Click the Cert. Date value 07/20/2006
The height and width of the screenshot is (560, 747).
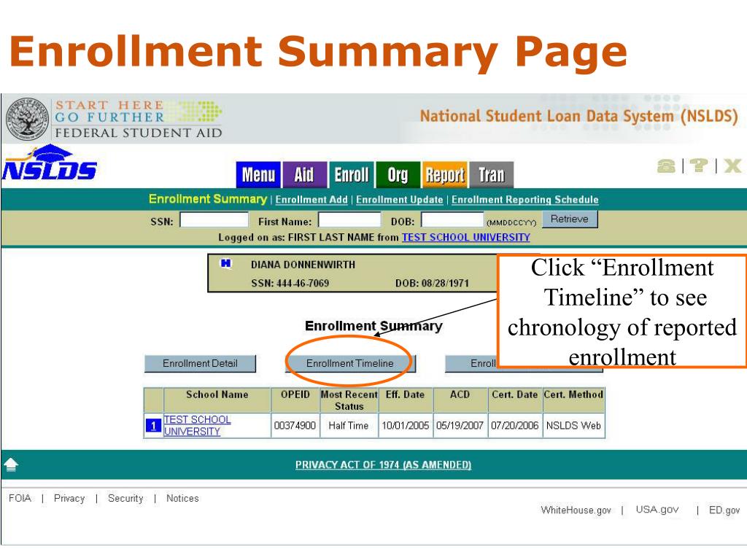[x=515, y=425]
